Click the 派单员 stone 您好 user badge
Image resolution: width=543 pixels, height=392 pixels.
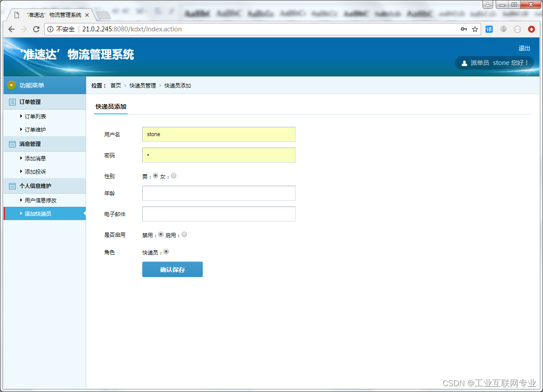494,63
